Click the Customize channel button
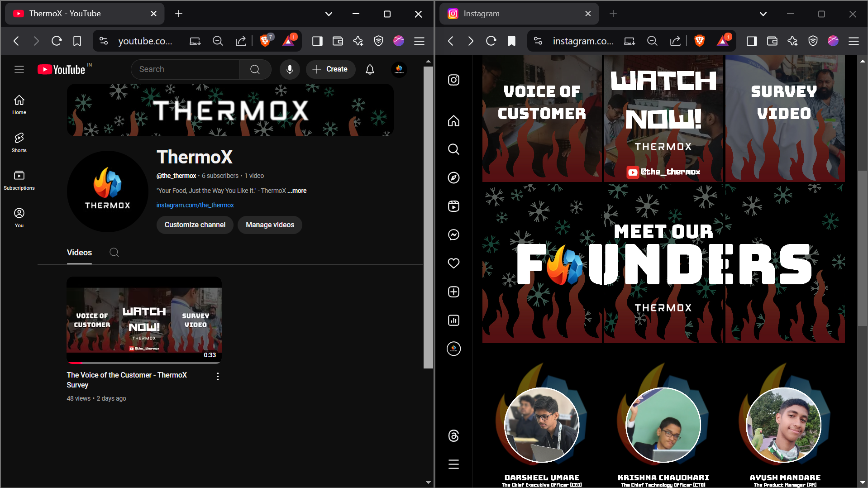 click(195, 225)
